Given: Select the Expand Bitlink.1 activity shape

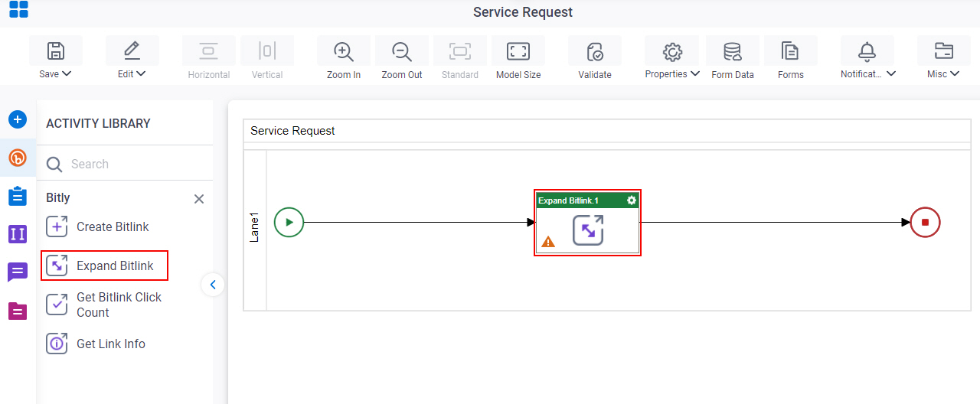Looking at the screenshot, I should coord(587,223).
